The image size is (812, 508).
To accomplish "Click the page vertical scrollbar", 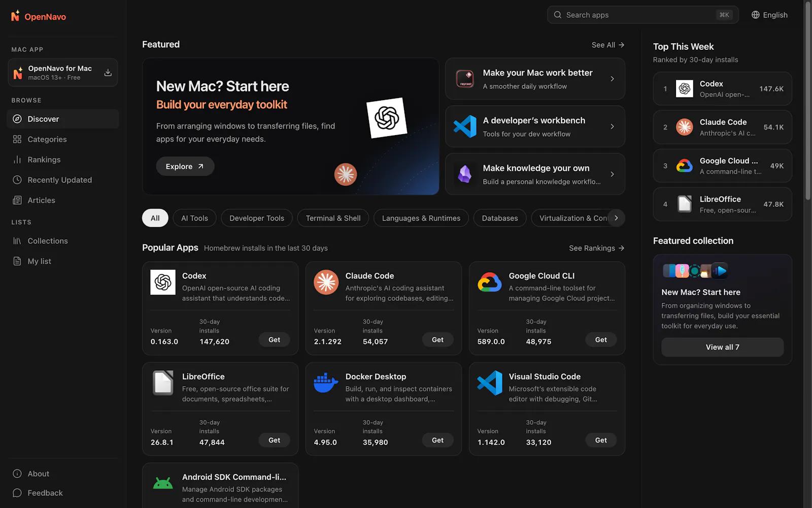I will pos(808,102).
